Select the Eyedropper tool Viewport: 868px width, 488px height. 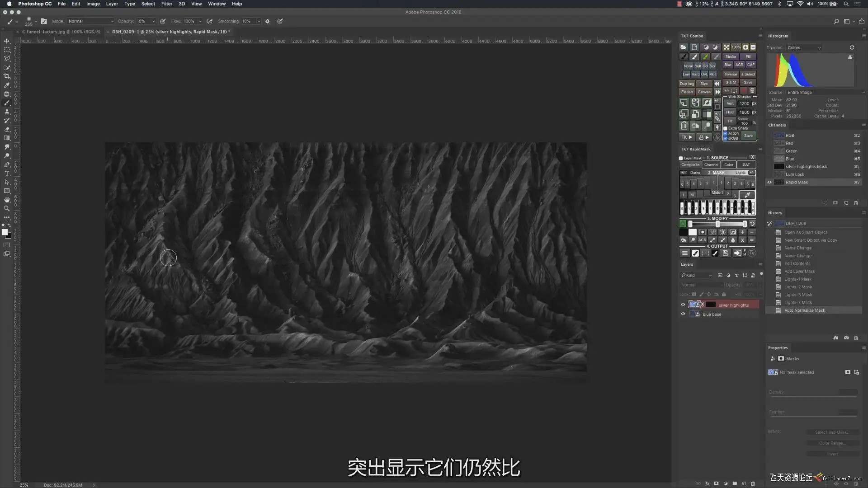[7, 85]
